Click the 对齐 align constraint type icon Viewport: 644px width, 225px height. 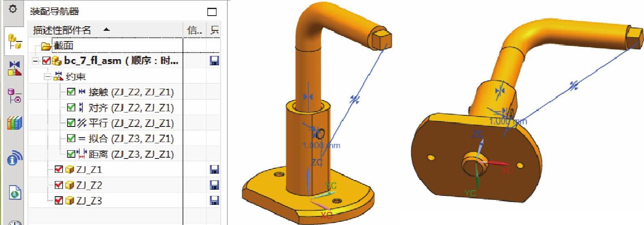click(x=81, y=108)
